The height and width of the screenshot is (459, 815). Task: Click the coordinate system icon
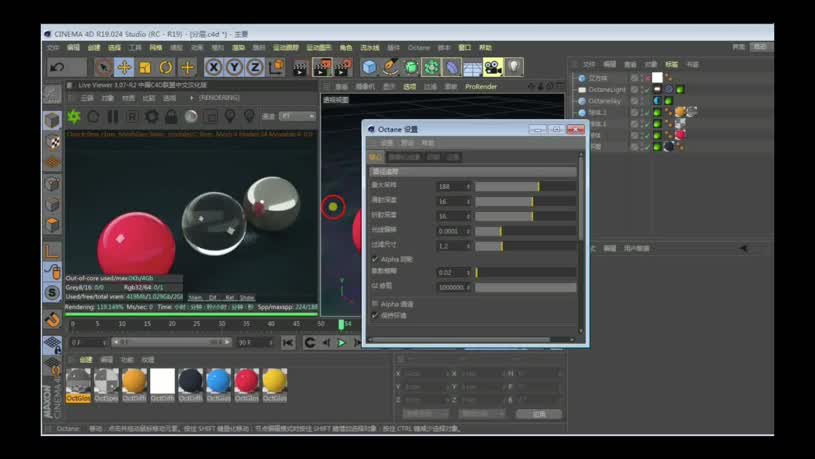277,67
